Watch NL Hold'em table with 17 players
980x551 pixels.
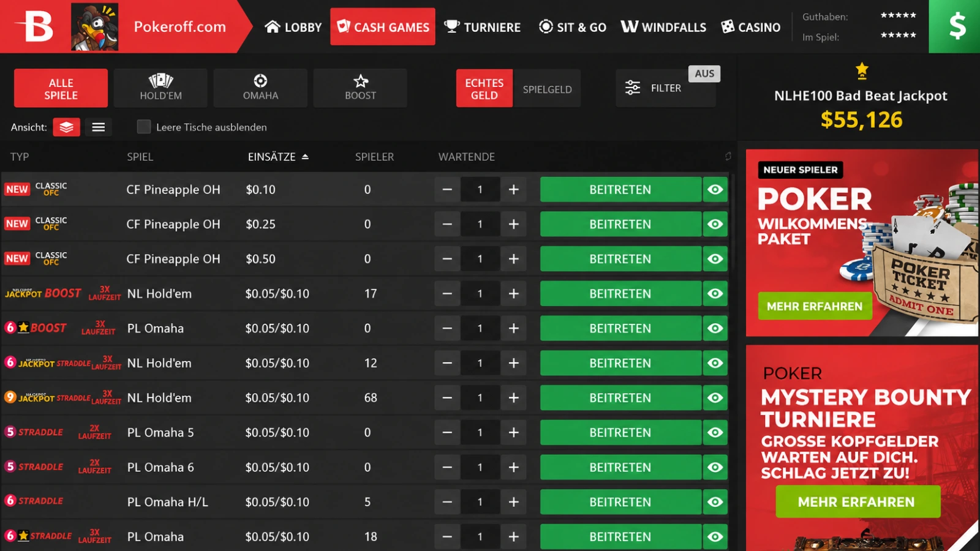click(715, 294)
